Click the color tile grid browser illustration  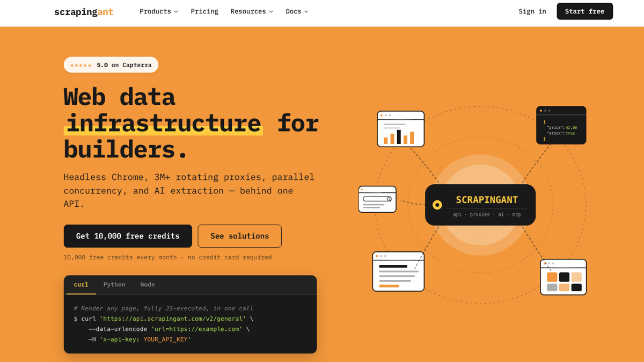click(x=563, y=277)
